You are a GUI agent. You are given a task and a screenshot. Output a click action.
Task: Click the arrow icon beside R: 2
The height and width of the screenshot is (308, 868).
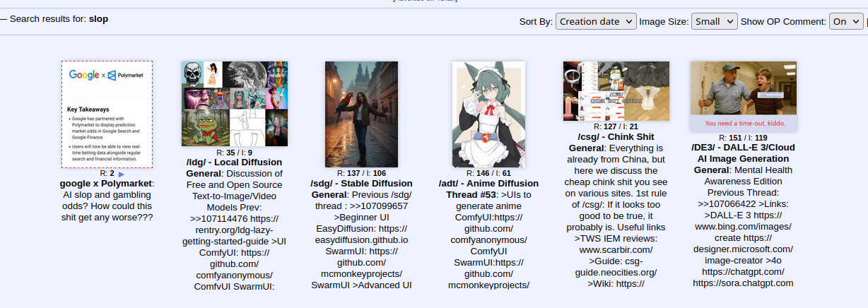[x=122, y=174]
